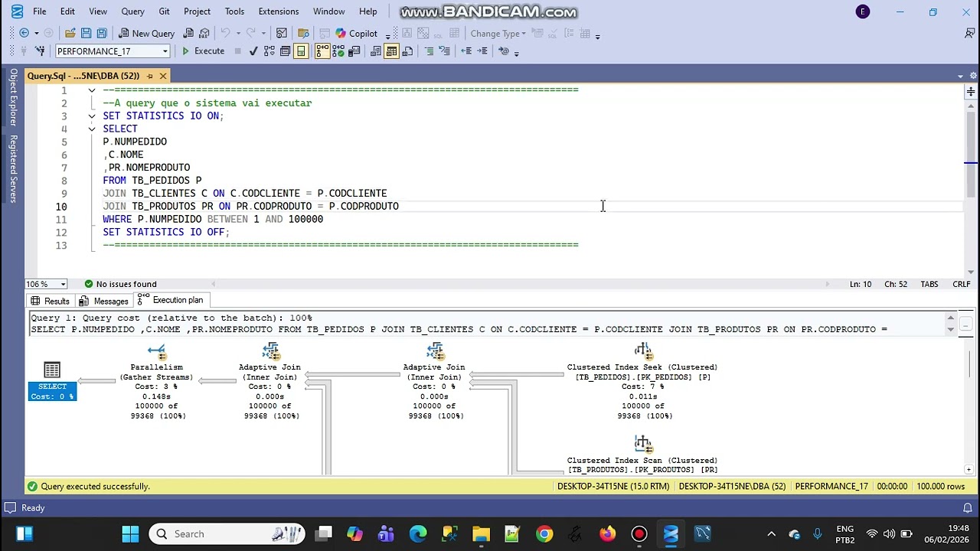Click the New Query button
Viewport: 980px width, 551px height.
click(146, 33)
